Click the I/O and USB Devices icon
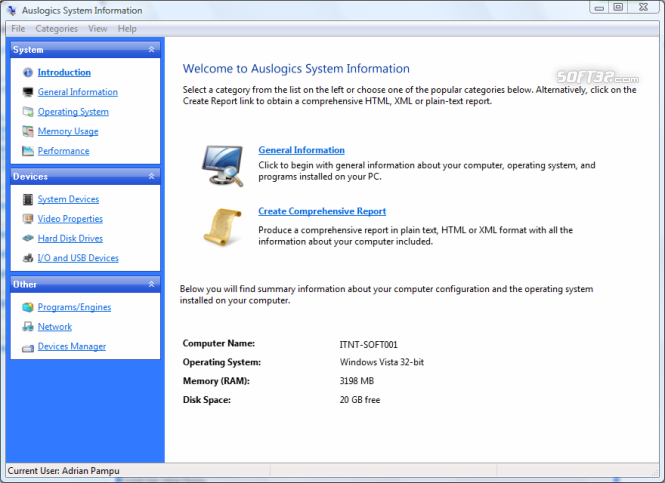 tap(28, 258)
